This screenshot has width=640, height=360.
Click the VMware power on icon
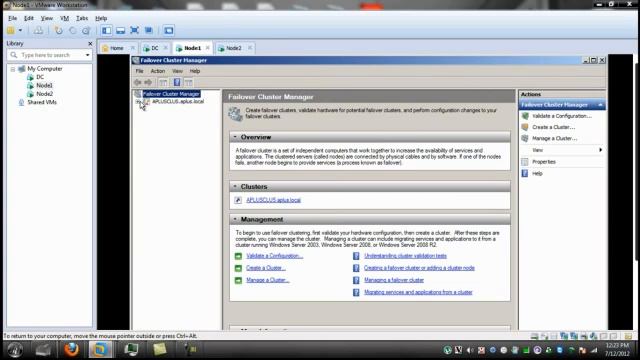click(x=11, y=31)
